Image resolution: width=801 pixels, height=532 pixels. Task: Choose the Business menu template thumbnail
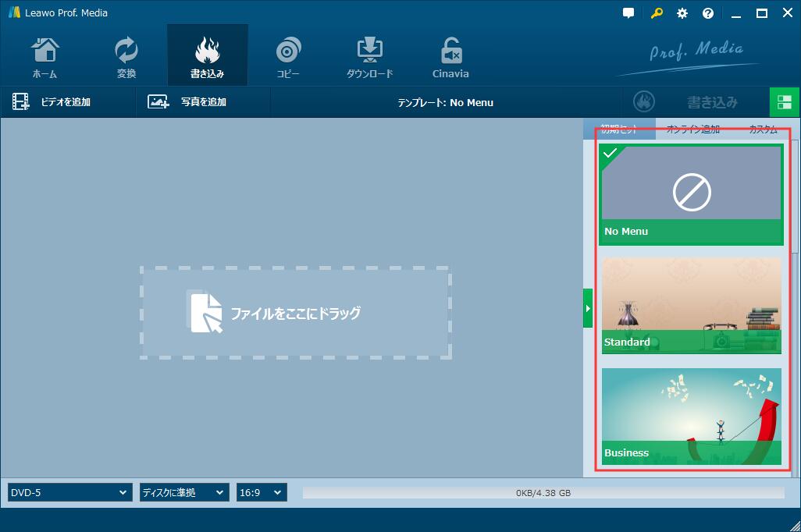click(691, 416)
